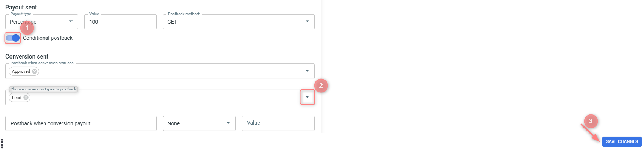Click the red arrow pointing at Save Changes
The height and width of the screenshot is (149, 644).
(590, 132)
